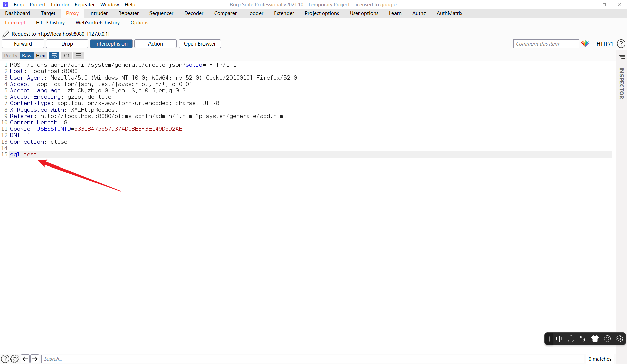The width and height of the screenshot is (627, 364).
Task: Click the help icon next to HTTP/1
Action: pyautogui.click(x=621, y=43)
